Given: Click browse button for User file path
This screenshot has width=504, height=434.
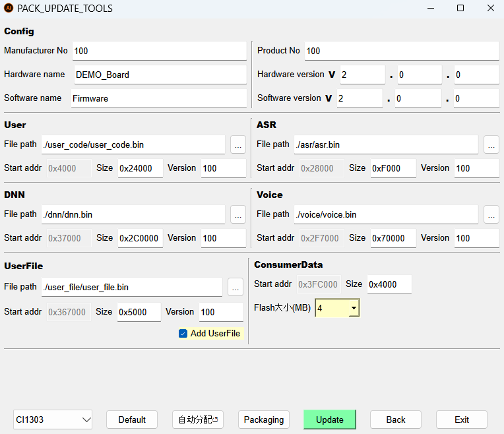Looking at the screenshot, I should pos(238,144).
